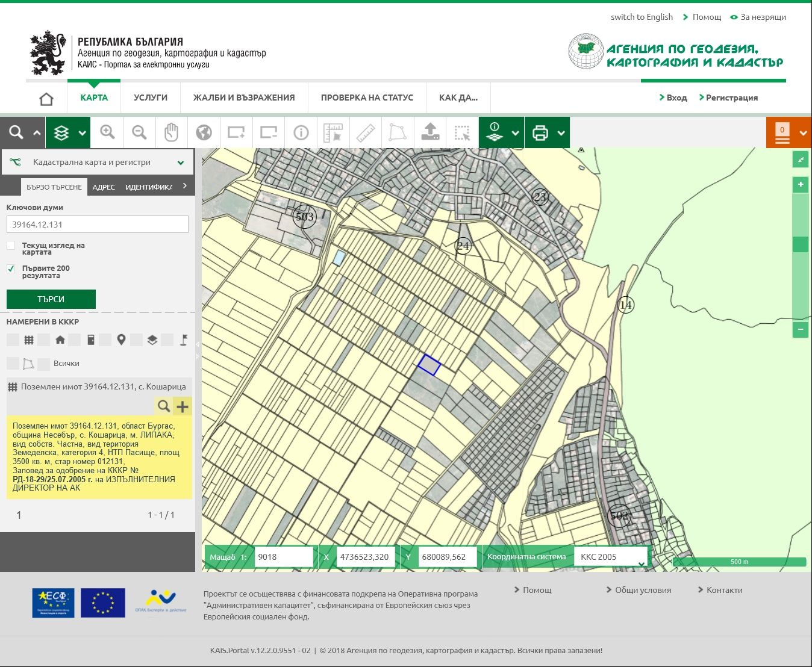Click the map zoom slider handle
The height and width of the screenshot is (667, 812).
point(801,244)
